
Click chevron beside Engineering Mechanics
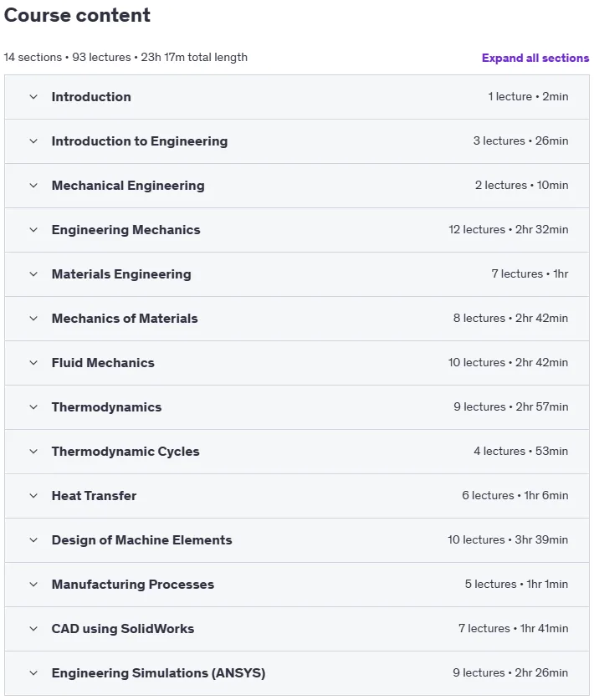[x=33, y=230]
